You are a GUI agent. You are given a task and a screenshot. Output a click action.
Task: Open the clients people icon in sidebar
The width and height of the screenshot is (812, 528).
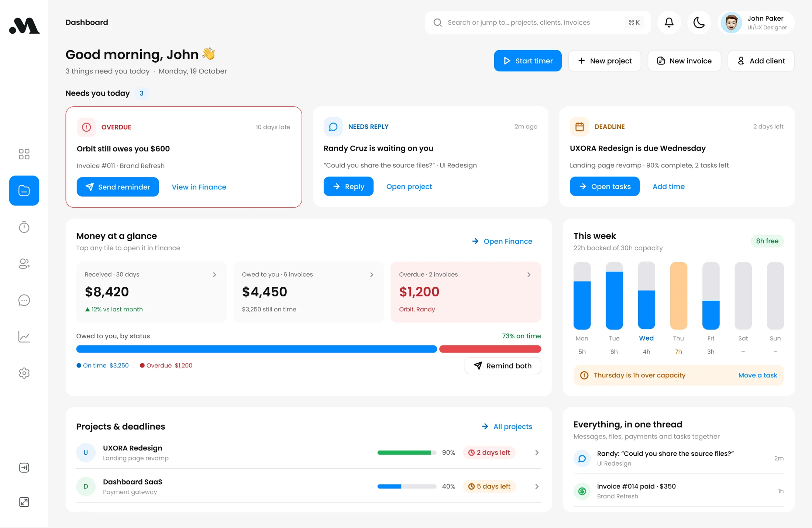pos(24,263)
